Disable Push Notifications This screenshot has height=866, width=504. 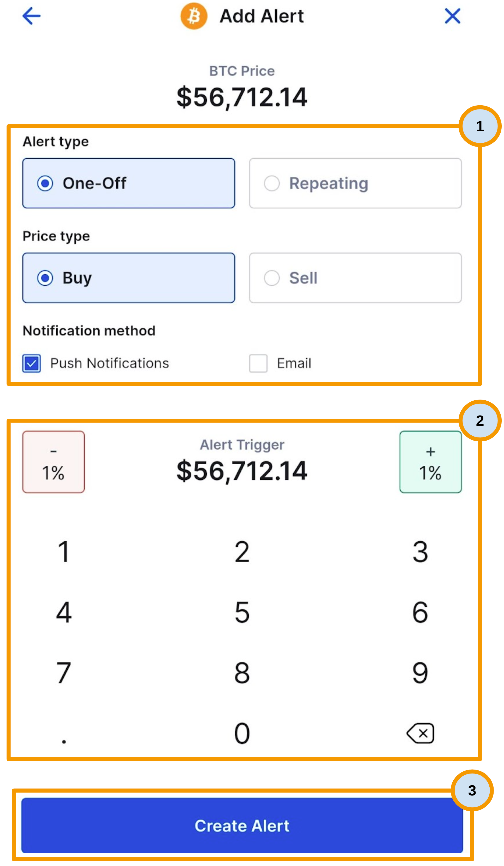click(x=31, y=363)
